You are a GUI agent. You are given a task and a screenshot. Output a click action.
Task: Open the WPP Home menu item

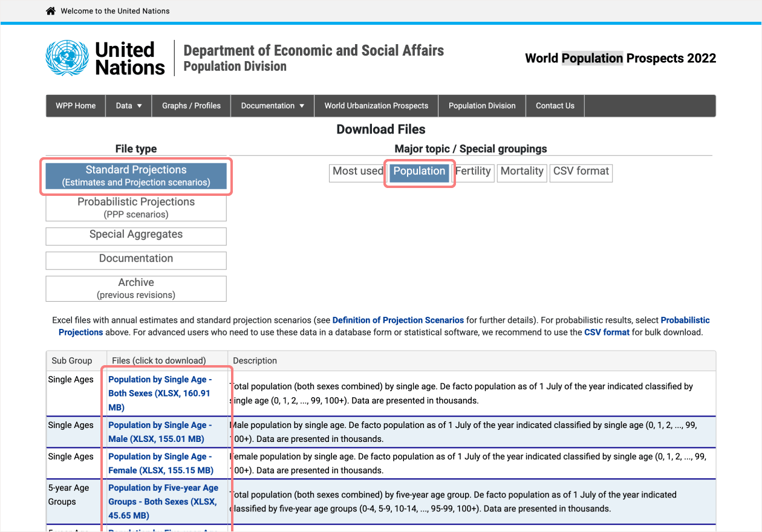click(76, 106)
